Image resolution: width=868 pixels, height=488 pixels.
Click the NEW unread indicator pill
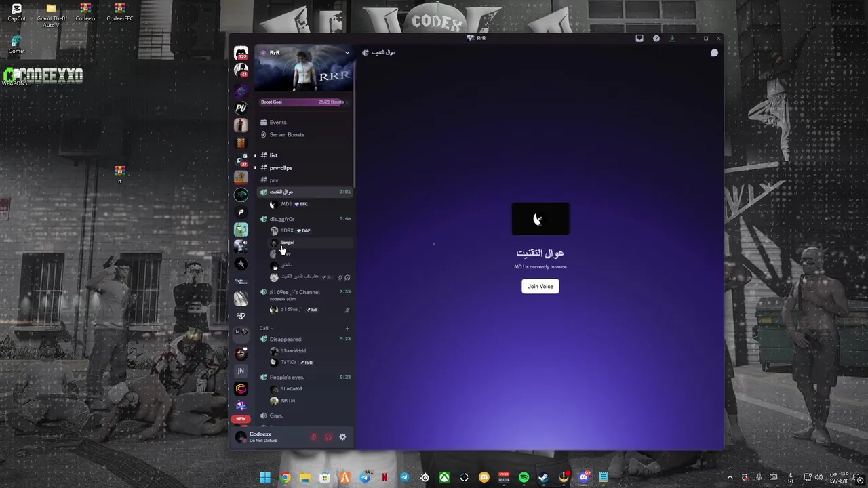[x=241, y=419]
